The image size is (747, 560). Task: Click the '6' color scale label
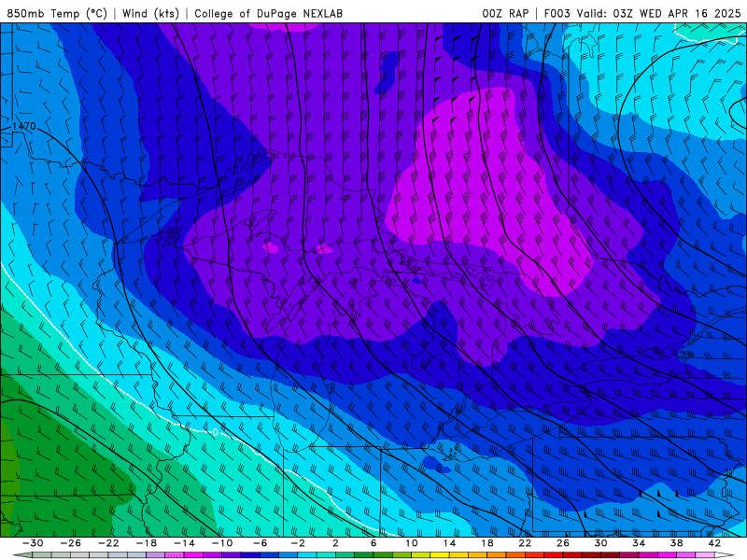click(x=373, y=543)
